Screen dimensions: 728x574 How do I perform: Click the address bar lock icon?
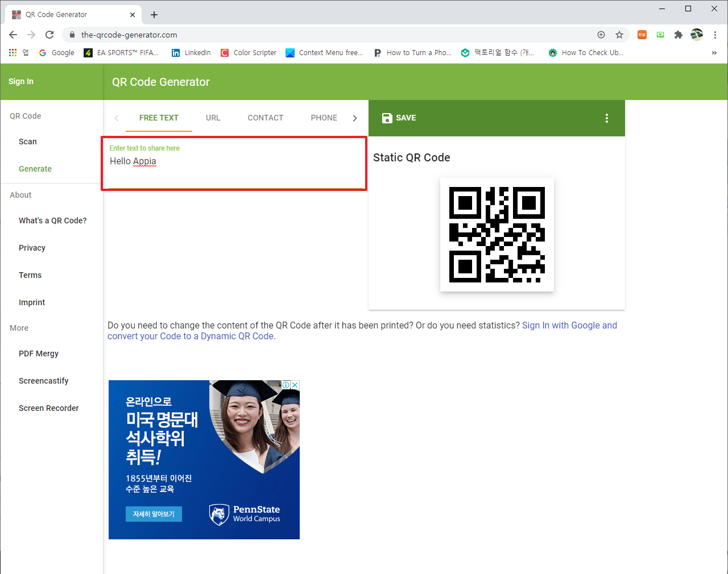point(72,35)
